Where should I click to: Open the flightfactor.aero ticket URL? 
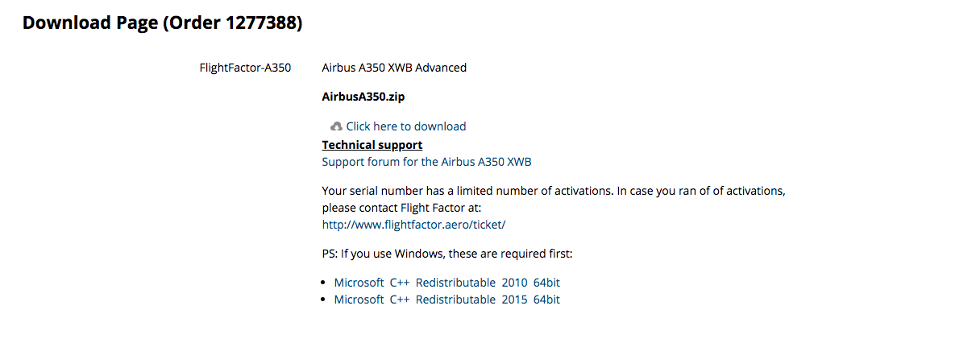(413, 225)
